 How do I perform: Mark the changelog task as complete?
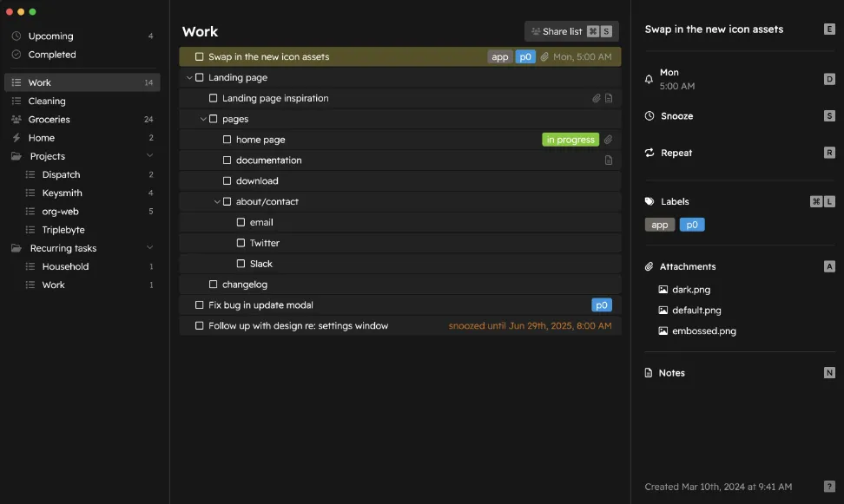(x=214, y=285)
